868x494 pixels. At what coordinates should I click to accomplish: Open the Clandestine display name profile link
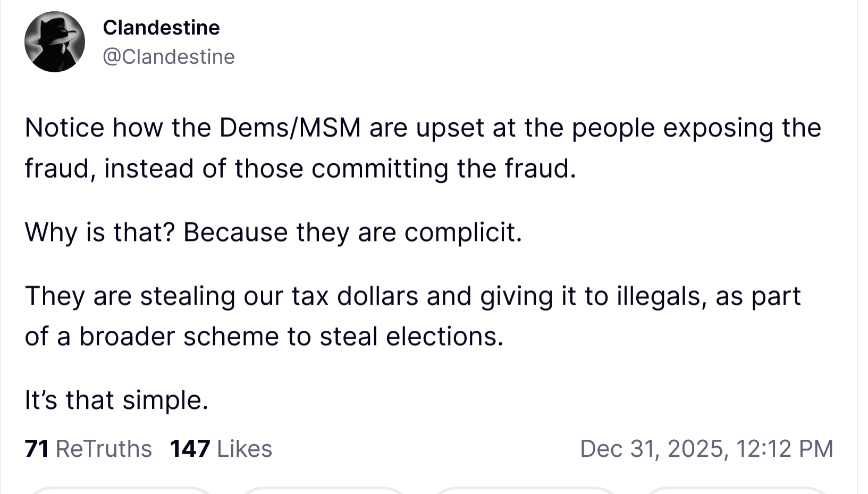click(161, 28)
